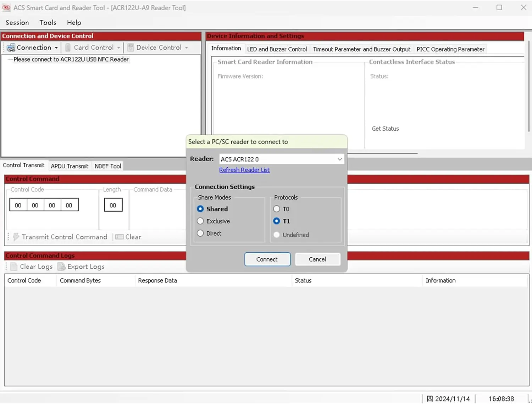The image size is (532, 404).
Task: Expand the Connection dropdown arrow
Action: coord(56,47)
